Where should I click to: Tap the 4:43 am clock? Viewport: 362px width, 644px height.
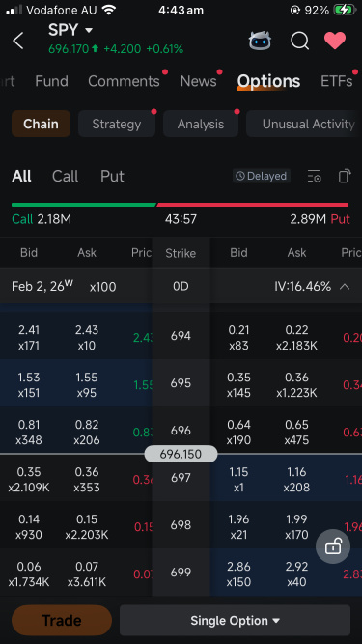click(181, 11)
